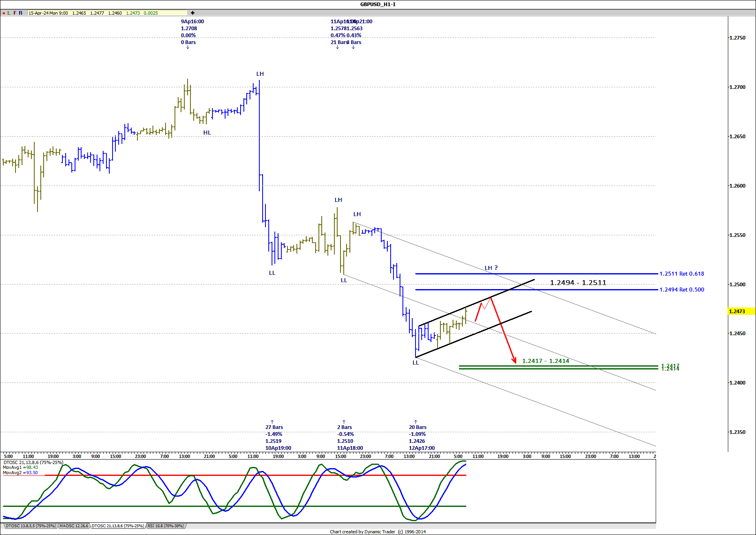Click the green '1.2417 - 1.2414' target text
This screenshot has width=756, height=535.
tap(546, 361)
